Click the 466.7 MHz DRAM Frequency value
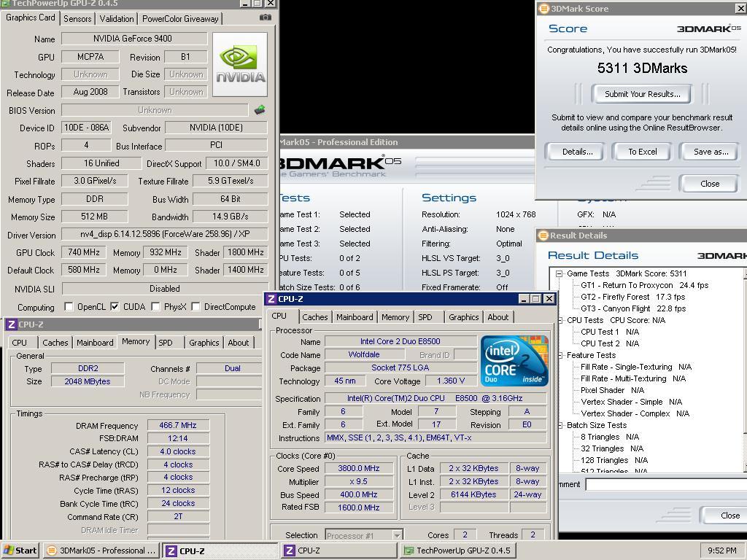 click(x=178, y=425)
